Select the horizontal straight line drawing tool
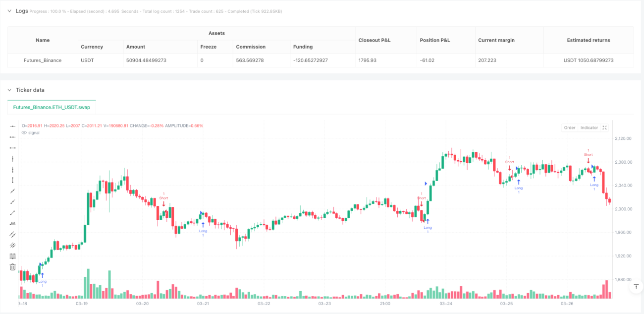This screenshot has height=314, width=644. tap(12, 126)
